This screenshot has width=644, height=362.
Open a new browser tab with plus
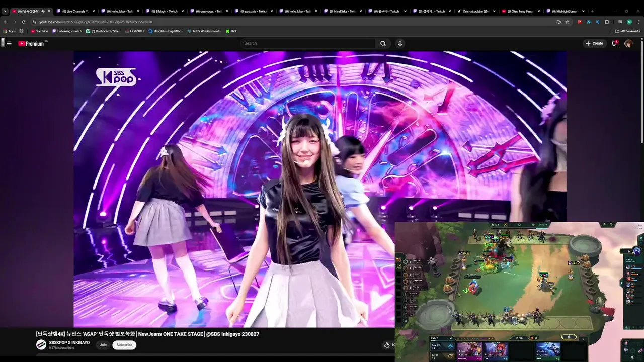592,11
